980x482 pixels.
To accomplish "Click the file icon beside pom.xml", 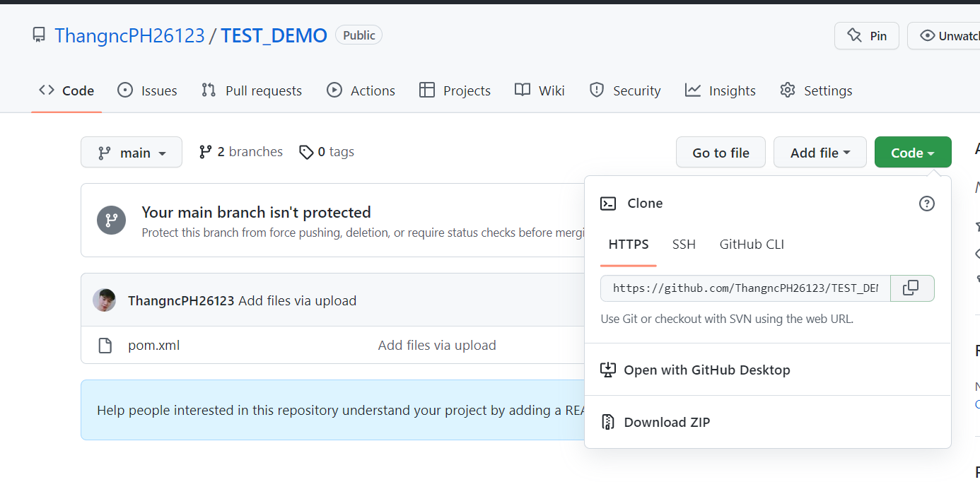I will tap(105, 346).
